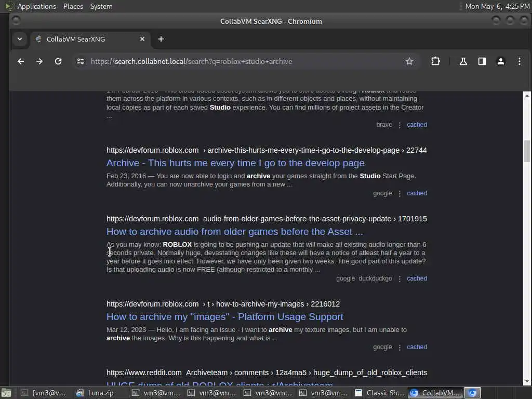Open the Extensions puzzle icon
Image resolution: width=532 pixels, height=399 pixels.
click(x=435, y=61)
